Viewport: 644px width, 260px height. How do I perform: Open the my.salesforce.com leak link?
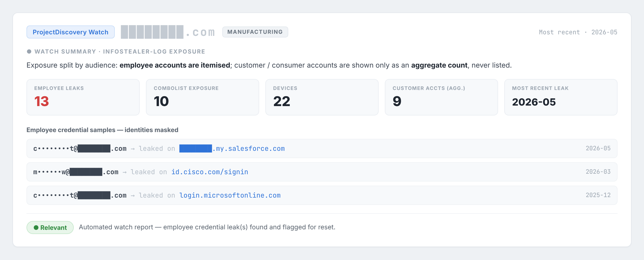pyautogui.click(x=232, y=148)
